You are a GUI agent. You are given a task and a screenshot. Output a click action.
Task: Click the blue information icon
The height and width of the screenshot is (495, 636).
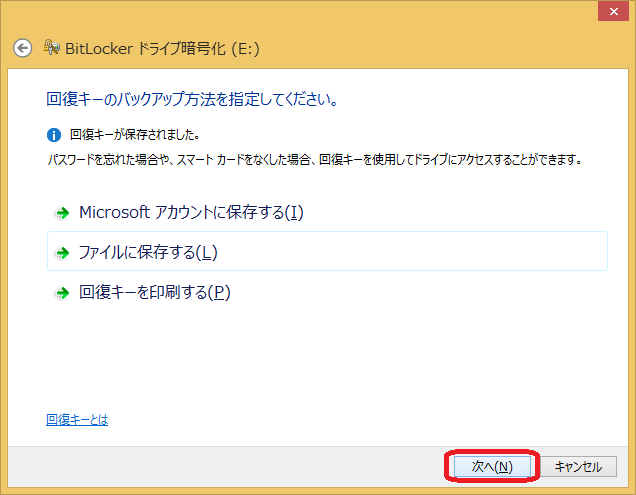(54, 135)
